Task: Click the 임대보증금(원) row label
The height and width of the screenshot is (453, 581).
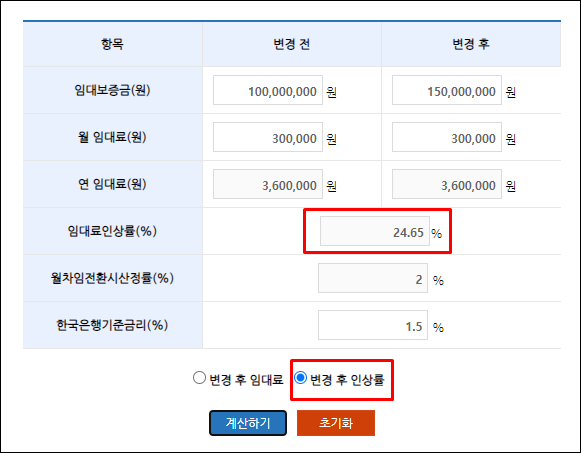Action: click(112, 90)
